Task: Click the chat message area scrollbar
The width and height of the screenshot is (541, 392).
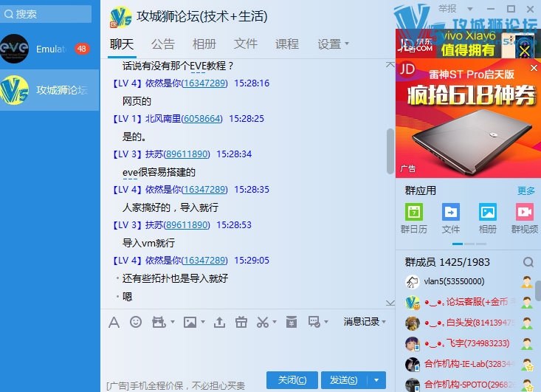Action: pyautogui.click(x=390, y=151)
